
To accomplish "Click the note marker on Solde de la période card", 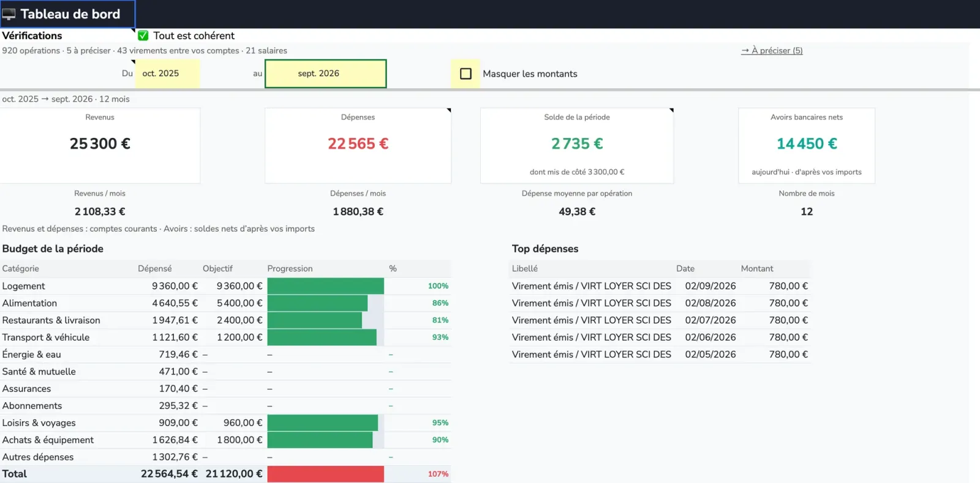I will (x=671, y=110).
